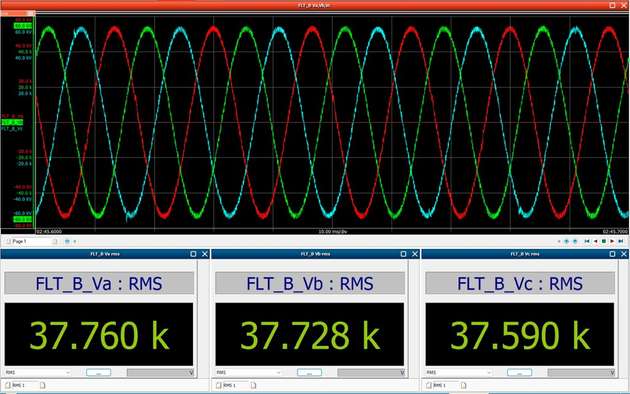Select the red trace label above the green highlight
The image size is (630, 394).
coord(12,116)
